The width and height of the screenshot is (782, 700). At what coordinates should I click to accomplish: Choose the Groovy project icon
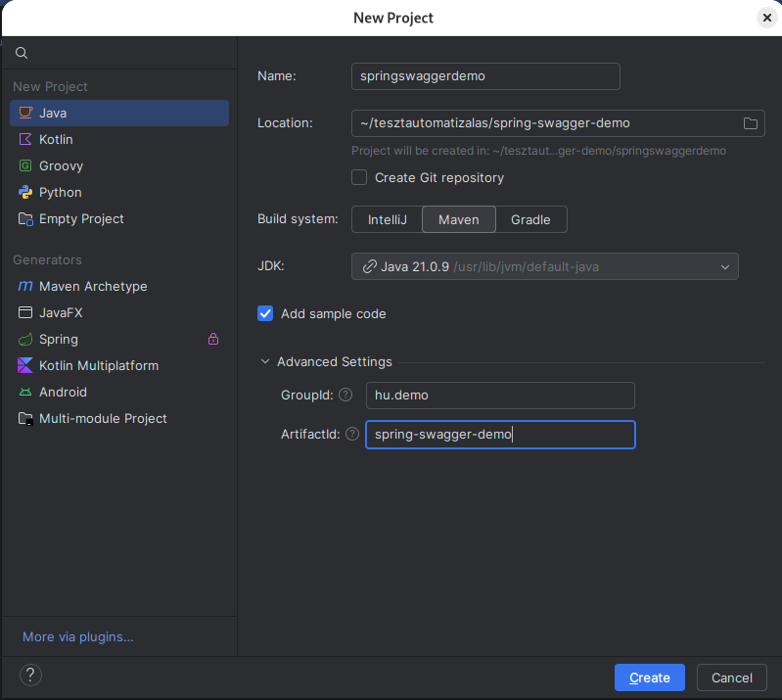(25, 166)
